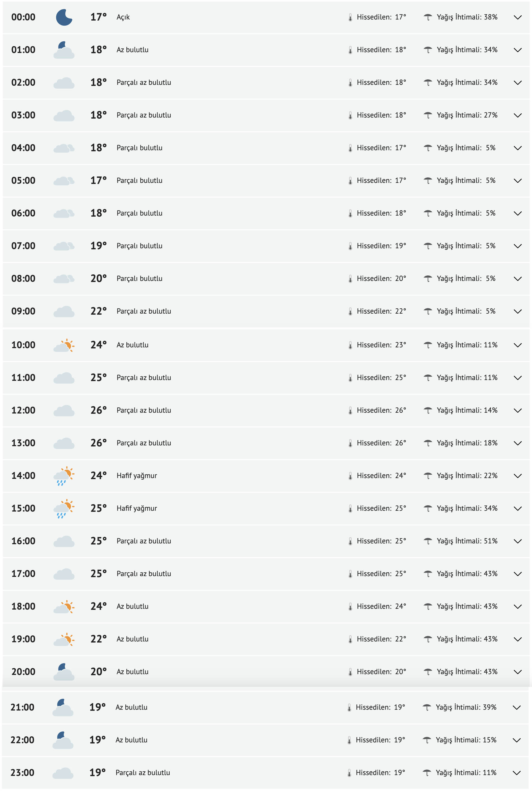Click the umbrella icon in 16:00 row
This screenshot has width=532, height=793.
pos(428,541)
